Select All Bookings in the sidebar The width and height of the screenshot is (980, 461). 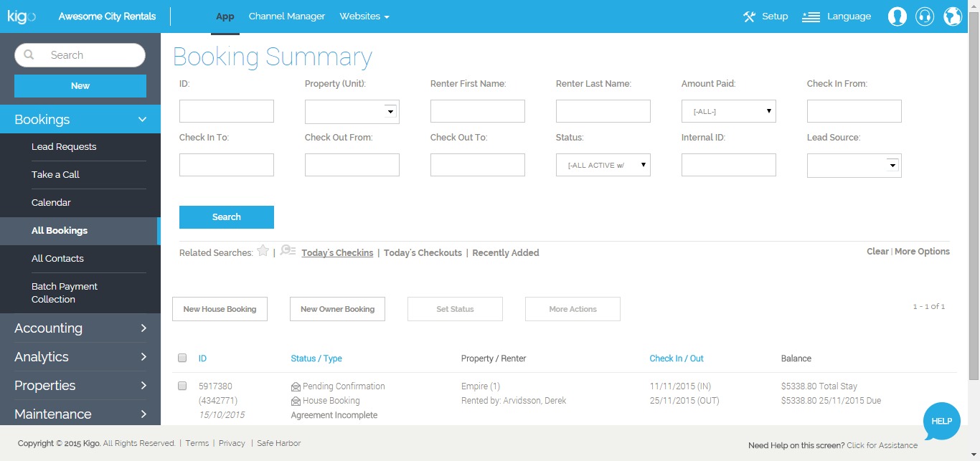pos(80,231)
